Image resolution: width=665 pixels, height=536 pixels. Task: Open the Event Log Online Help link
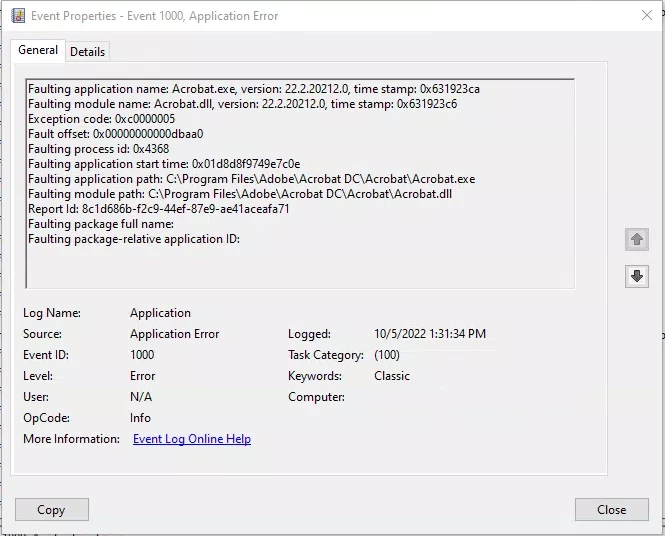click(x=192, y=439)
